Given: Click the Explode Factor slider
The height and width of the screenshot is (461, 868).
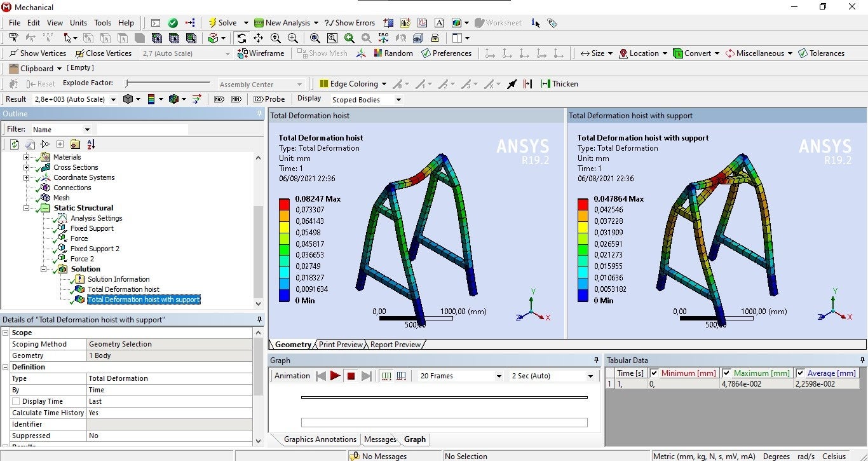Looking at the screenshot, I should click(168, 83).
